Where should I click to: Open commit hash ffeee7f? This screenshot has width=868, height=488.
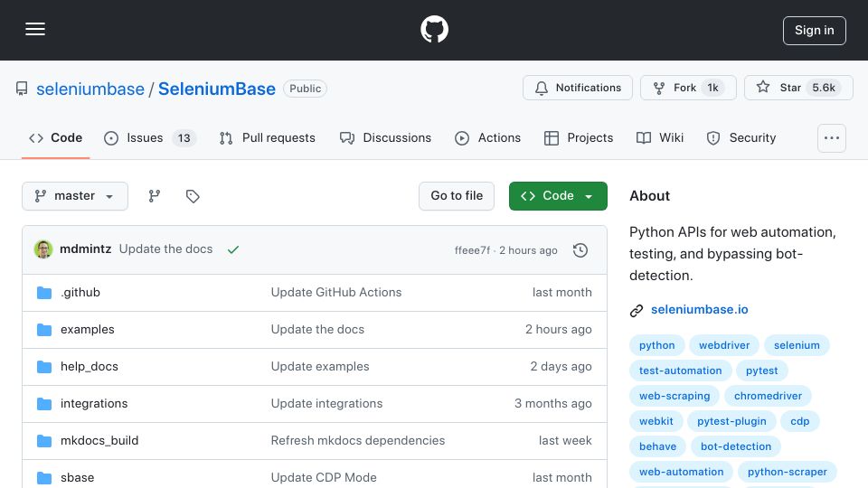[x=472, y=250]
